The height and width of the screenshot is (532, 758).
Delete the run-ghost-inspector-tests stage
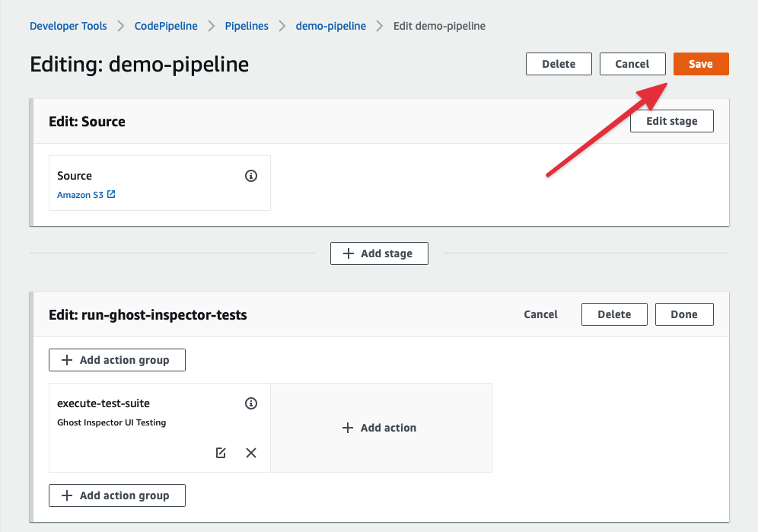(x=613, y=314)
